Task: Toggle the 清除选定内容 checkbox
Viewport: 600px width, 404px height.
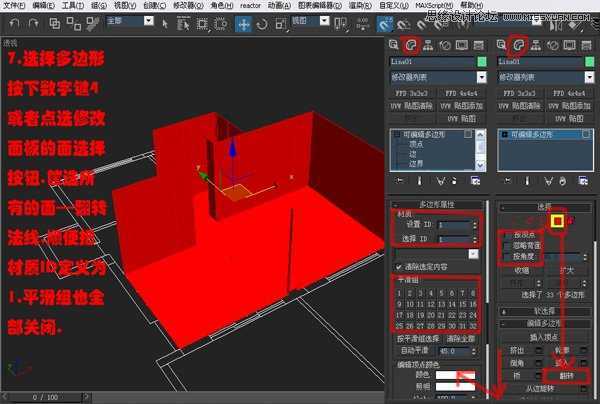Action: tap(399, 267)
